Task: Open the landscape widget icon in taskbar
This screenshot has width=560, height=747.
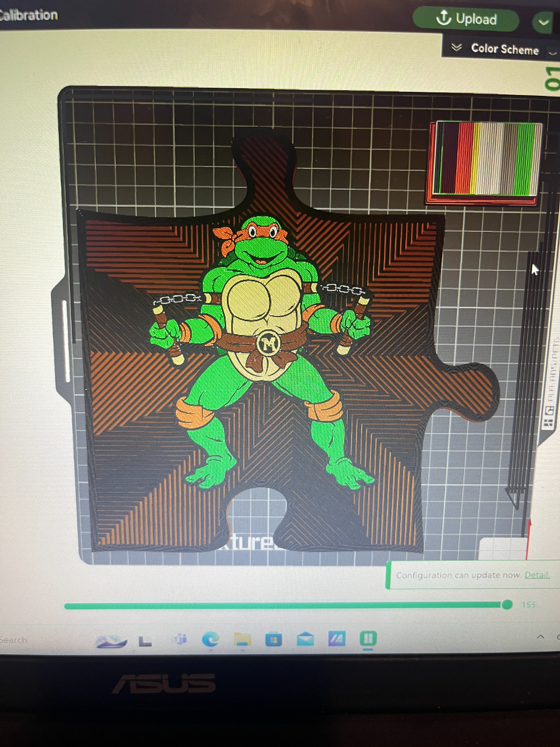Action: tap(111, 640)
